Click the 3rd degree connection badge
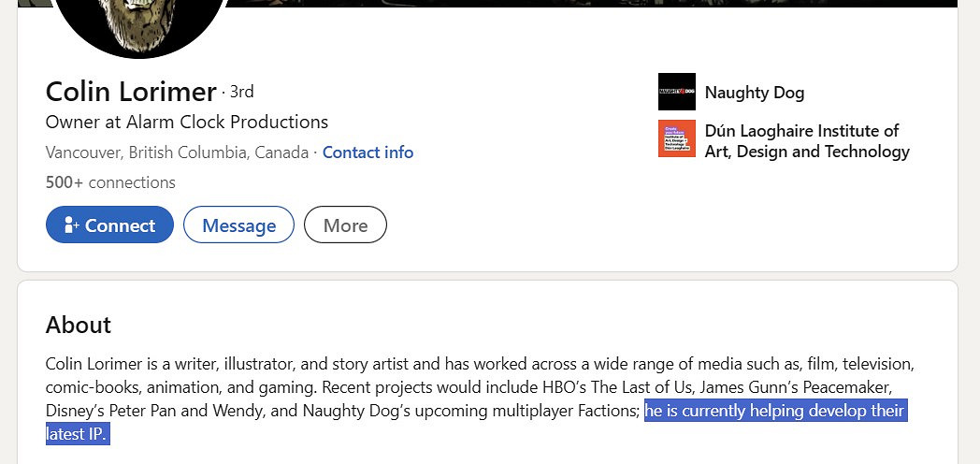 pos(242,92)
